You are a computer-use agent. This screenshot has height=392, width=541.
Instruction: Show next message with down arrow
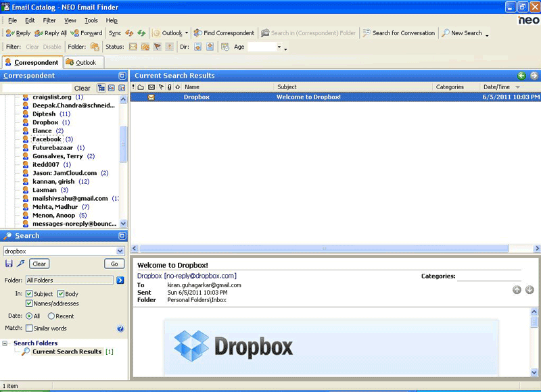530,290
